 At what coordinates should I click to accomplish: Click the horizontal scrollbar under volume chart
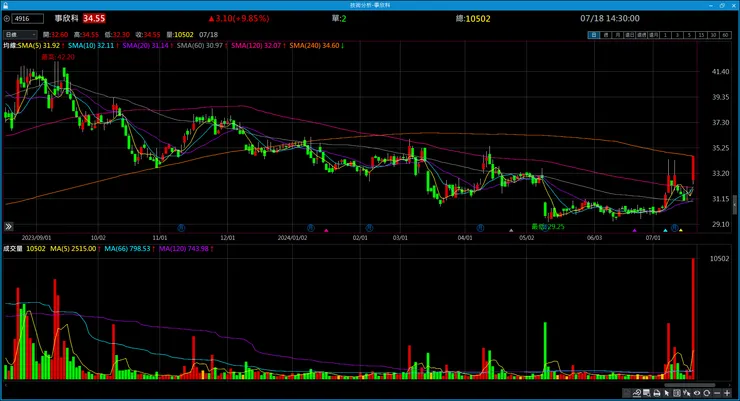click(x=690, y=385)
